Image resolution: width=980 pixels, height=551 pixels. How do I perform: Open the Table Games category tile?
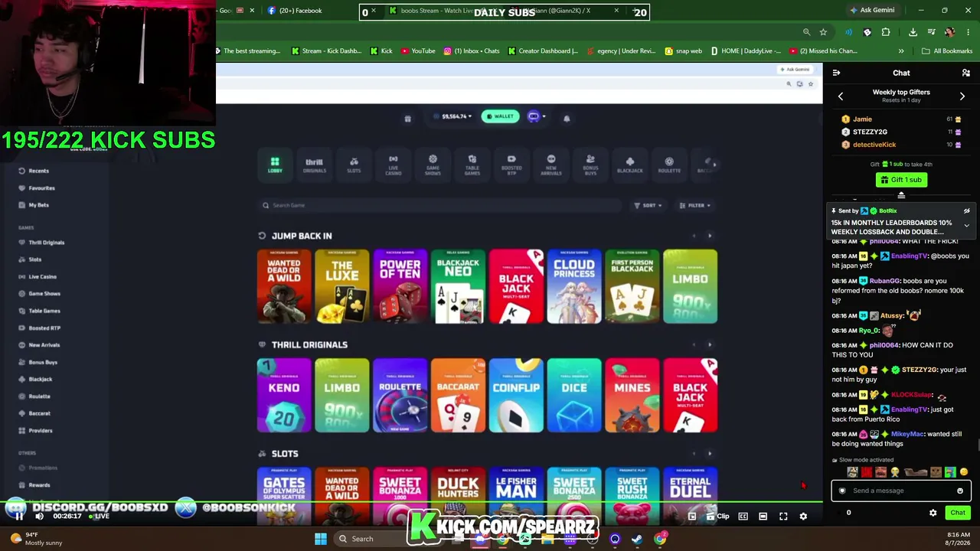click(x=472, y=165)
